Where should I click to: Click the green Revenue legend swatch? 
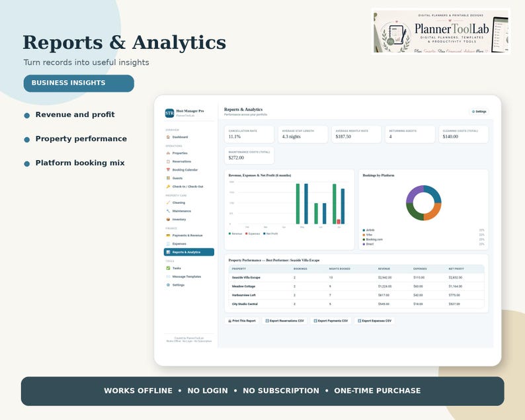coord(229,233)
